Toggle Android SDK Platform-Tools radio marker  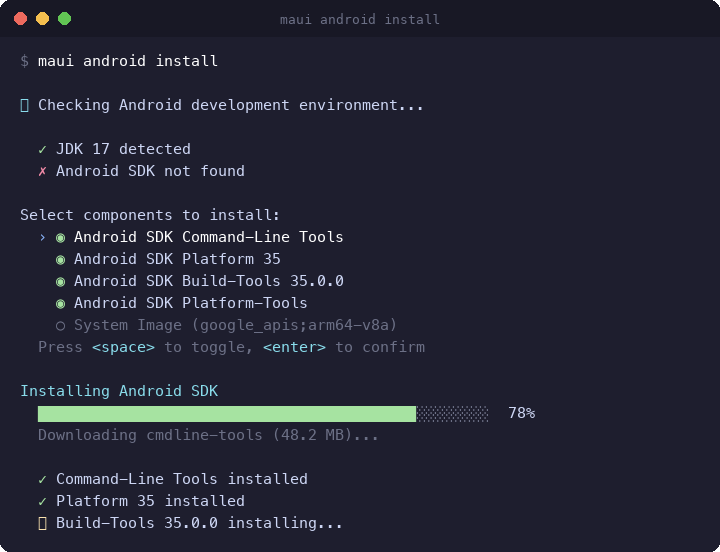(x=60, y=304)
